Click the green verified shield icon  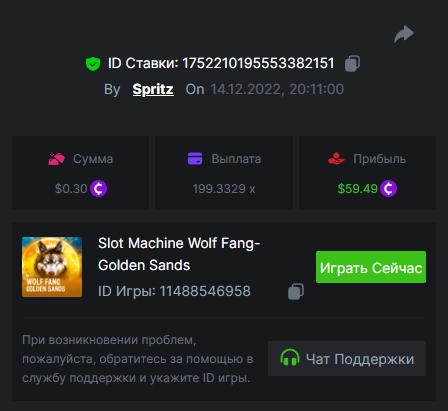point(93,64)
